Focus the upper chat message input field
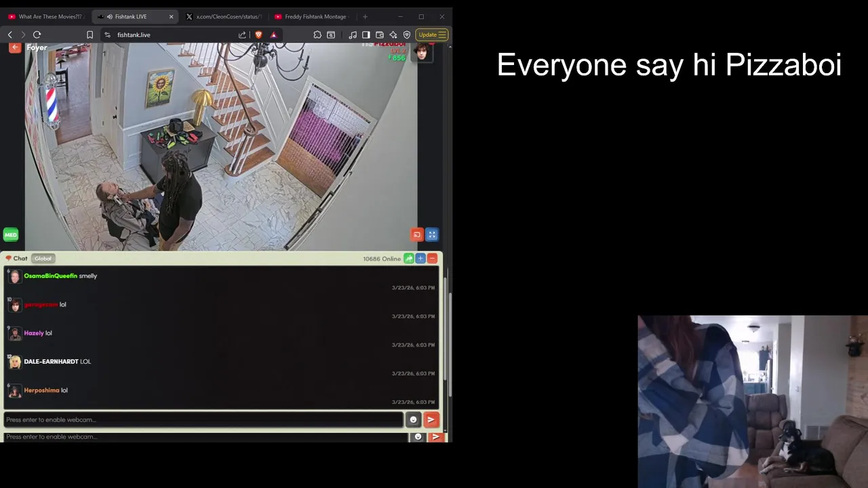 pos(203,420)
